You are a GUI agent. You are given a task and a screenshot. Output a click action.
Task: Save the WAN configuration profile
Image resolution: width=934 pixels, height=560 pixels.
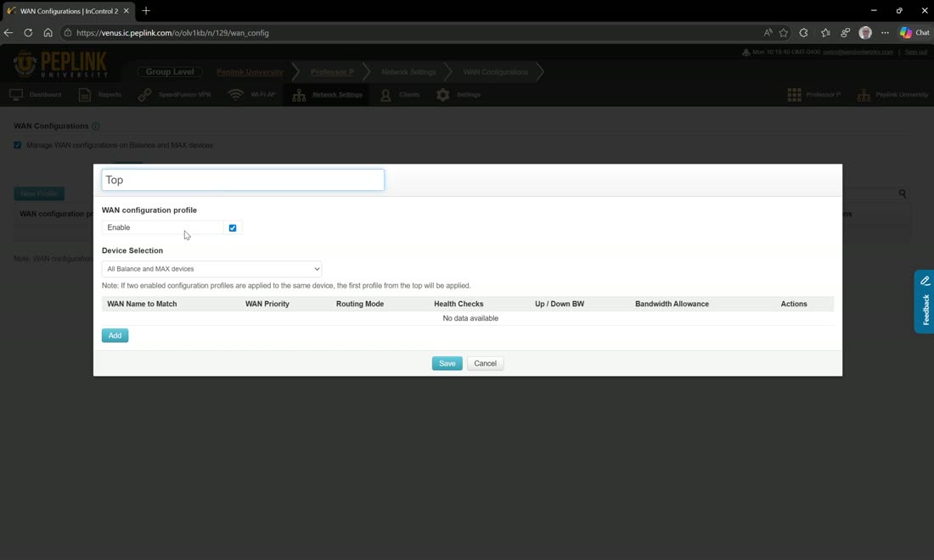tap(447, 364)
